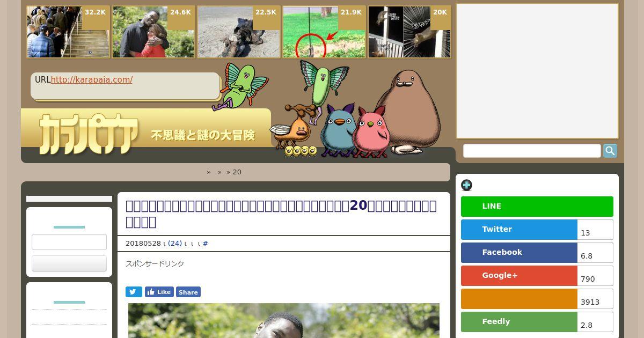Click the Google+ share count 790

tap(595, 276)
